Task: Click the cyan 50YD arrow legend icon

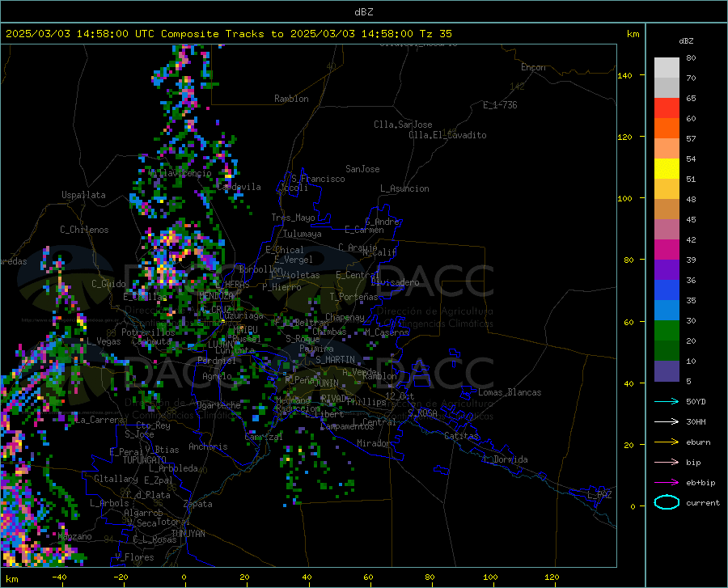Action: pyautogui.click(x=667, y=401)
